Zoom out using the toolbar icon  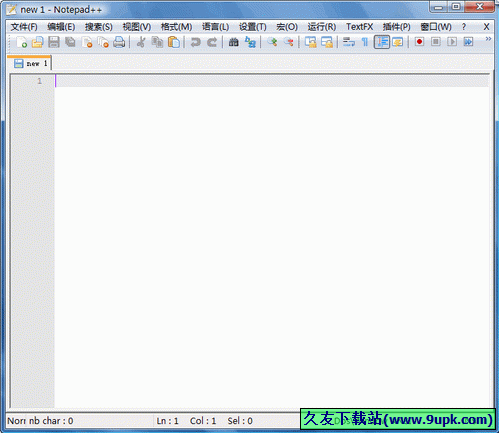click(x=289, y=42)
